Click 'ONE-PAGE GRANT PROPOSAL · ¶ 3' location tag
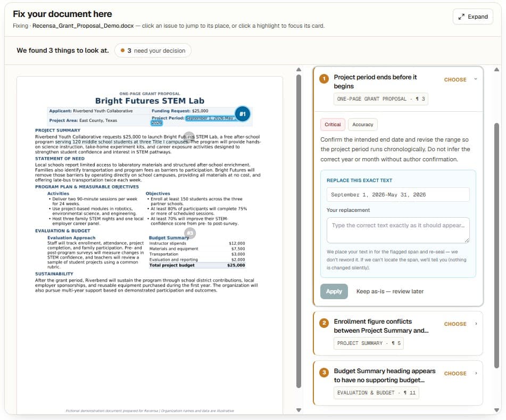 point(381,99)
